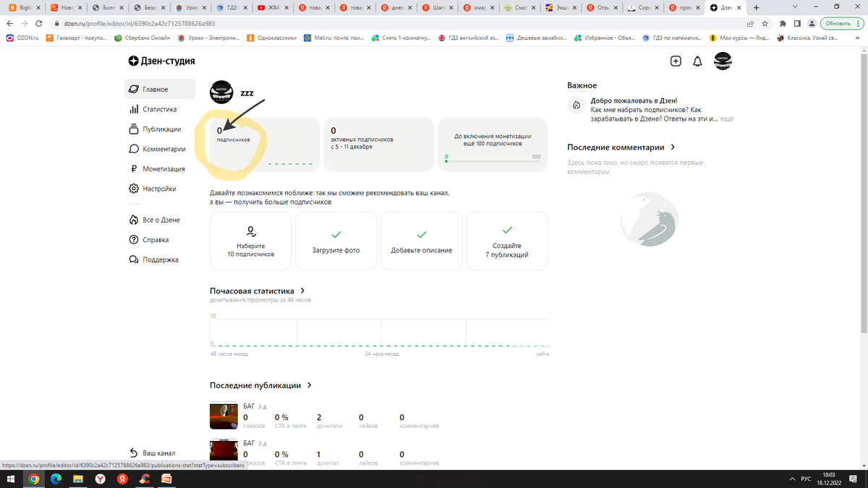Viewport: 868px width, 488px height.
Task: Open the Windows notification center icon
Action: click(x=852, y=479)
